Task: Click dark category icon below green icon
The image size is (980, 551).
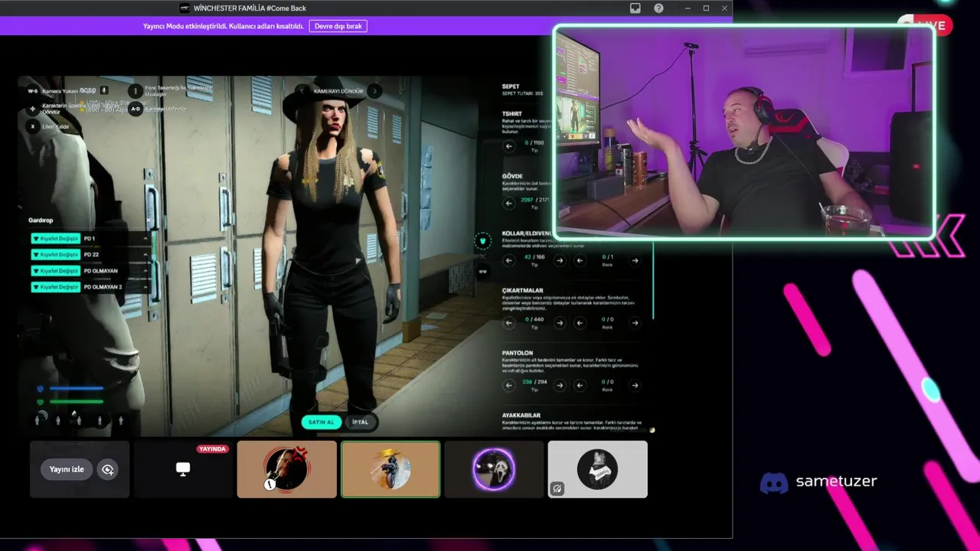Action: click(x=482, y=271)
